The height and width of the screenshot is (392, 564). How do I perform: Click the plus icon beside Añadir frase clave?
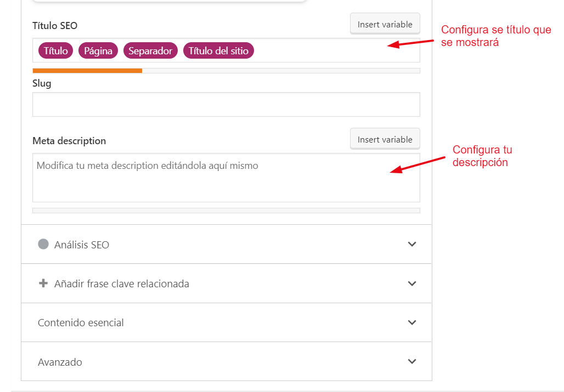click(43, 283)
